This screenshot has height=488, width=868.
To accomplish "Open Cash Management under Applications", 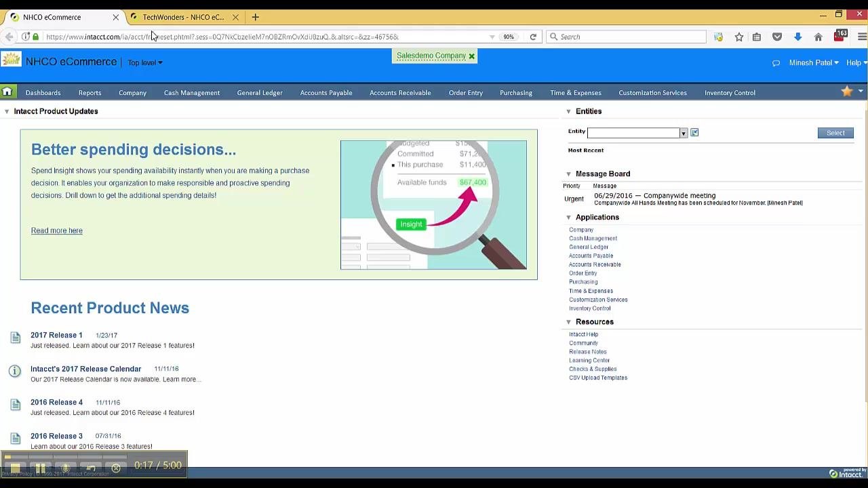I will click(593, 239).
